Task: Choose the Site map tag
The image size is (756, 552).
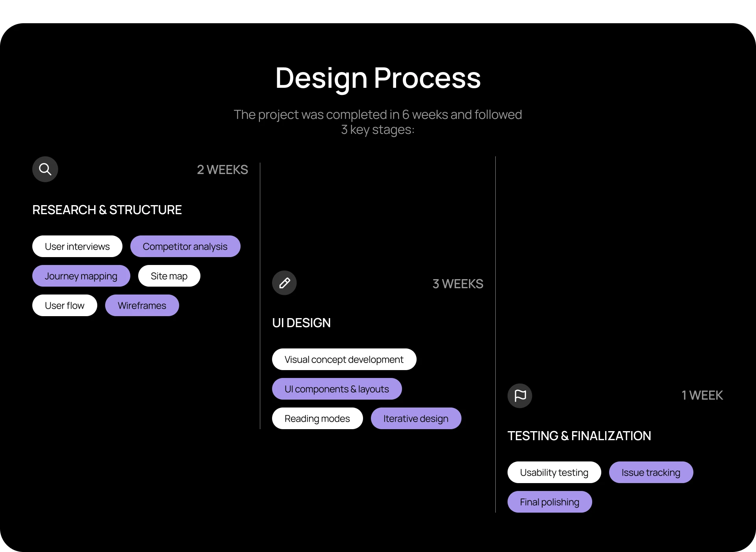Action: (169, 276)
